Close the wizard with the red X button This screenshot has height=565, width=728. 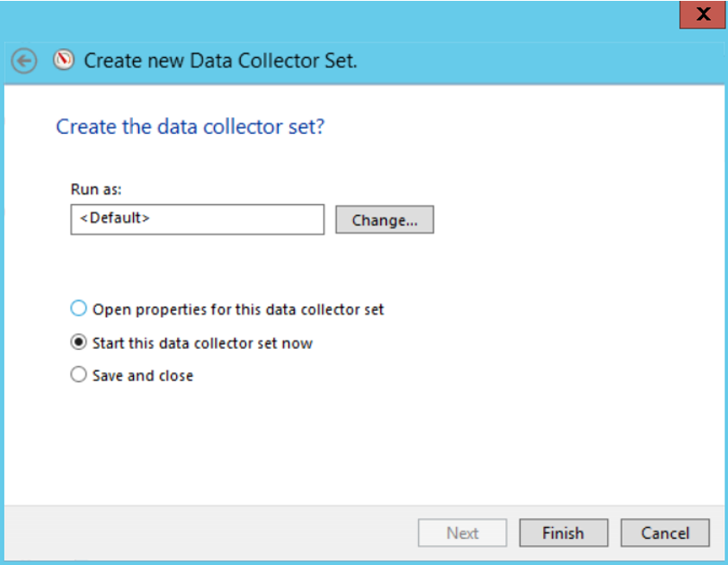click(703, 15)
